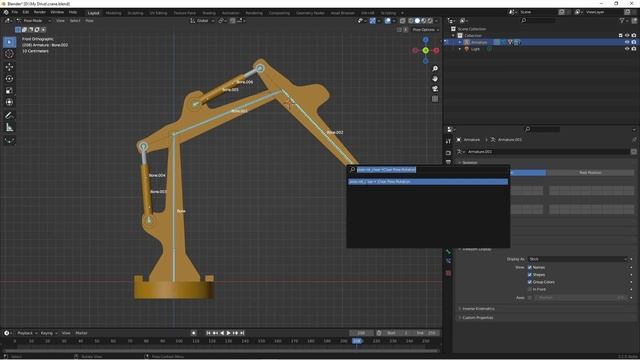Image resolution: width=640 pixels, height=360 pixels.
Task: Toggle the Group Colors checkbox
Action: 530,282
